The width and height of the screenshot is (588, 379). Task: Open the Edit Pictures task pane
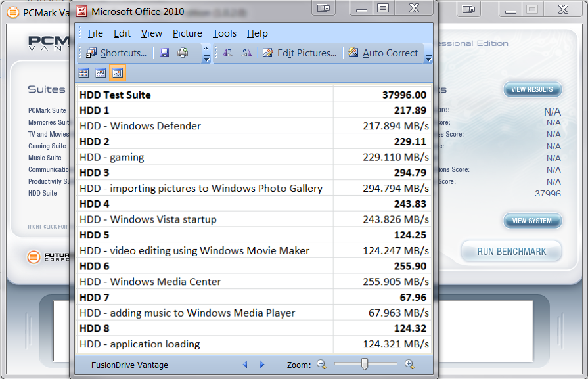(300, 53)
